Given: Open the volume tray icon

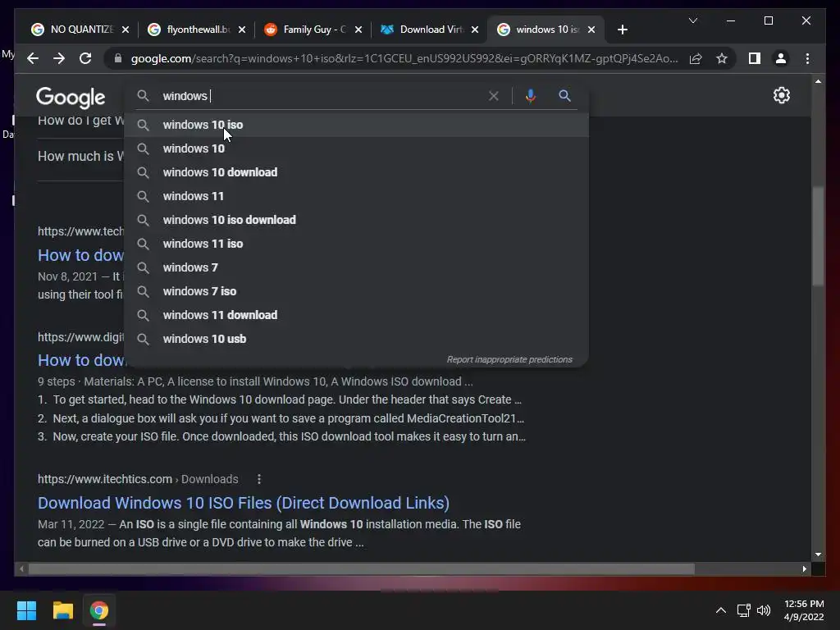Looking at the screenshot, I should tap(764, 610).
